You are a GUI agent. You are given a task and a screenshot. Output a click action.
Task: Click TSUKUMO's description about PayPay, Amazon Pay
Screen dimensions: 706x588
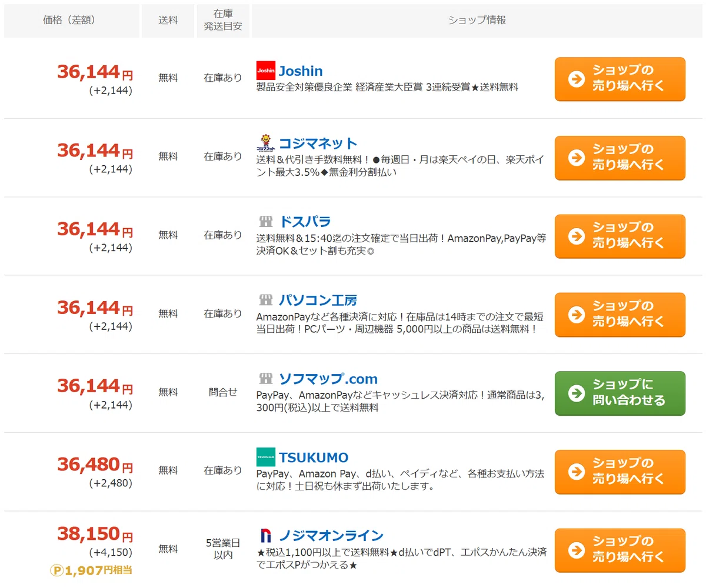coord(401,480)
